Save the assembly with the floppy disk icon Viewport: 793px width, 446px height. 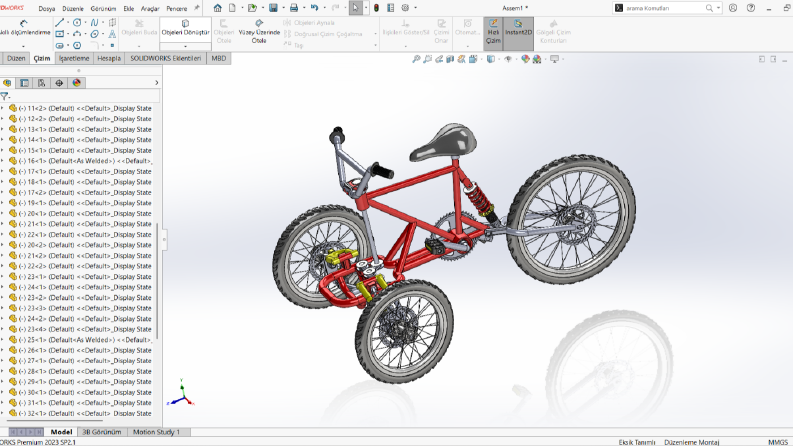[273, 8]
